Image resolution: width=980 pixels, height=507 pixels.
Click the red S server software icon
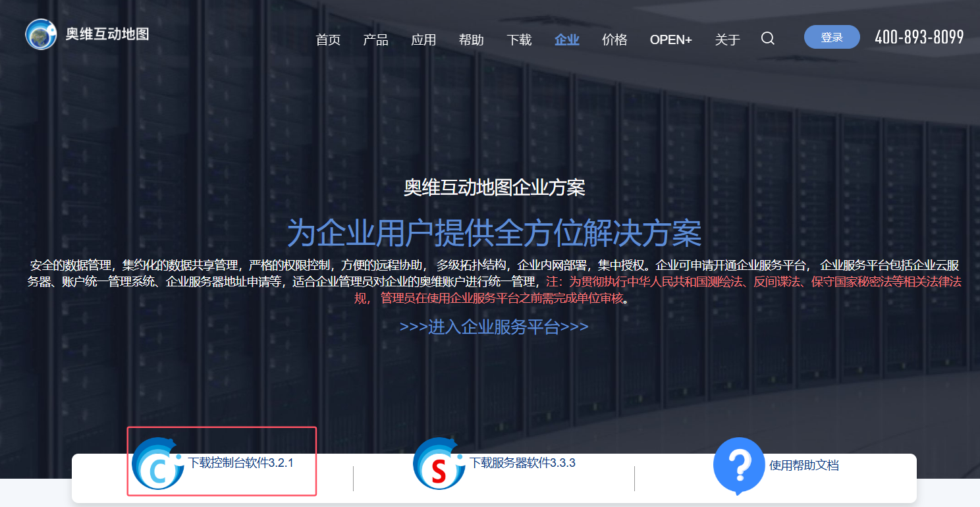pyautogui.click(x=439, y=464)
